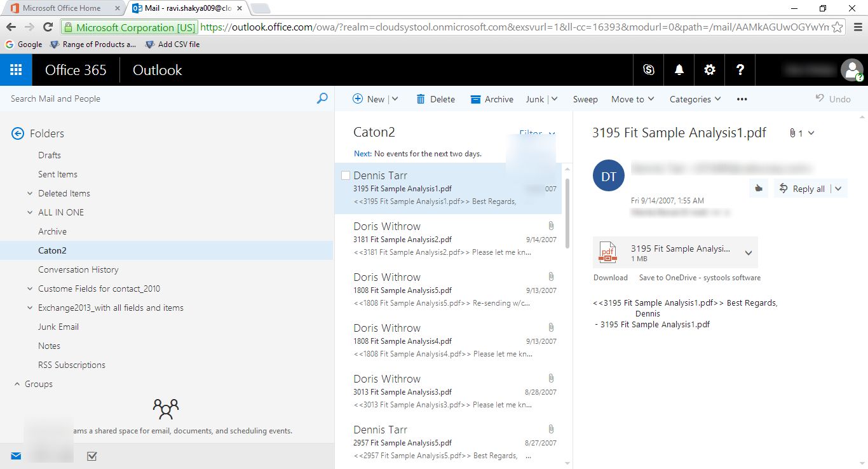Open the Chrome menu button

pyautogui.click(x=857, y=27)
